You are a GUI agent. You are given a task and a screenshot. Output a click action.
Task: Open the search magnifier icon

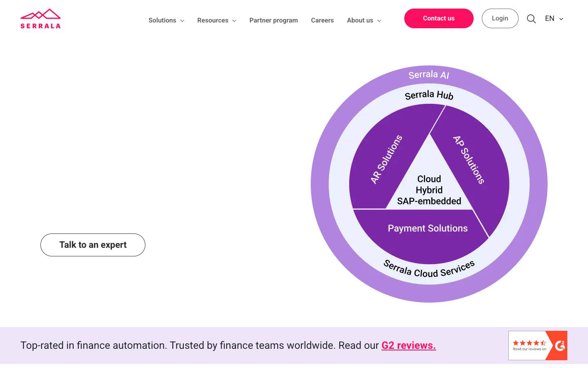coord(531,19)
